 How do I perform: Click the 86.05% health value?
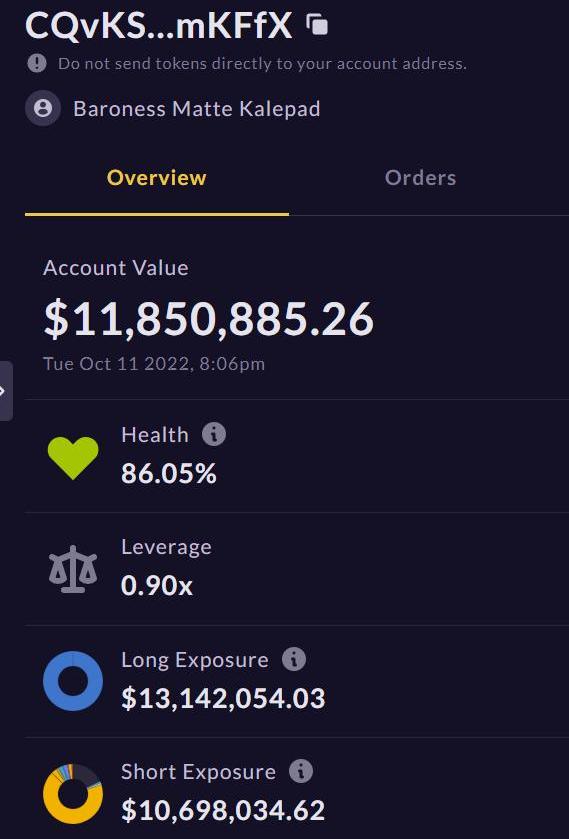click(169, 474)
